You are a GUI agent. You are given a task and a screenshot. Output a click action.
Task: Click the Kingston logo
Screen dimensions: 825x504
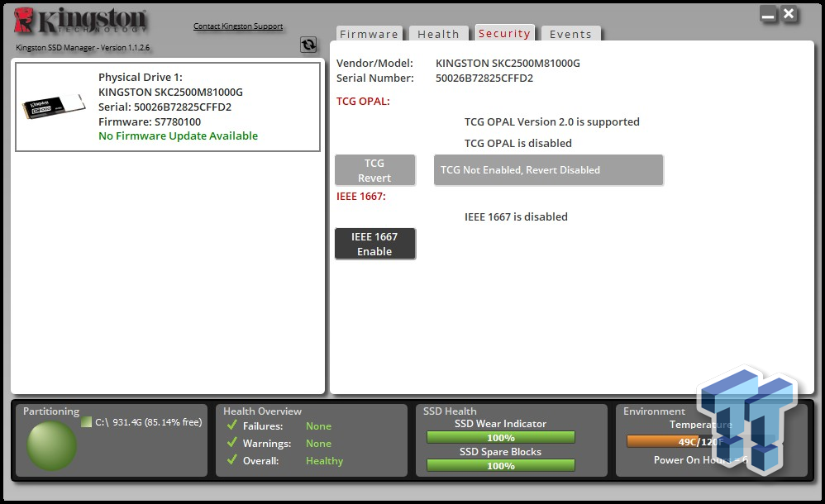(x=80, y=21)
